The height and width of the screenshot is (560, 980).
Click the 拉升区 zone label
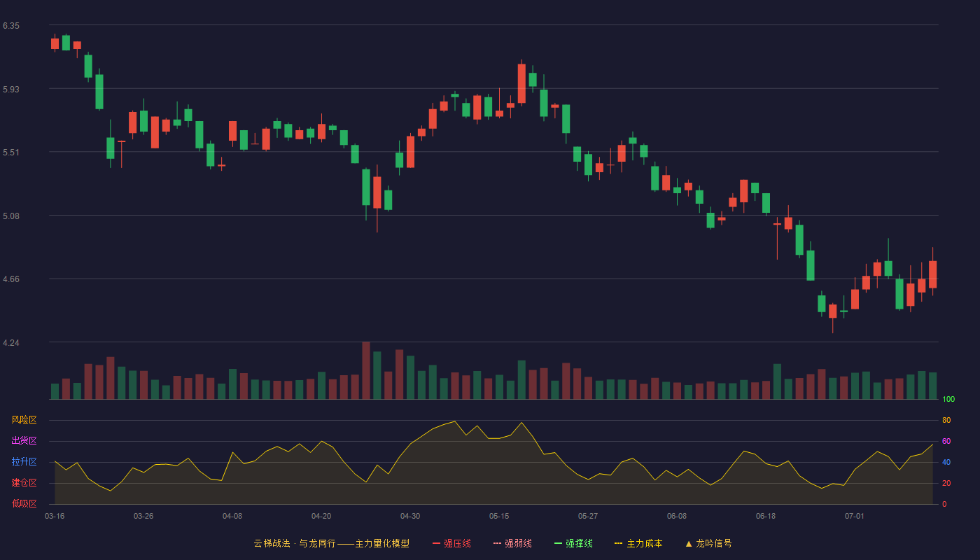click(24, 462)
